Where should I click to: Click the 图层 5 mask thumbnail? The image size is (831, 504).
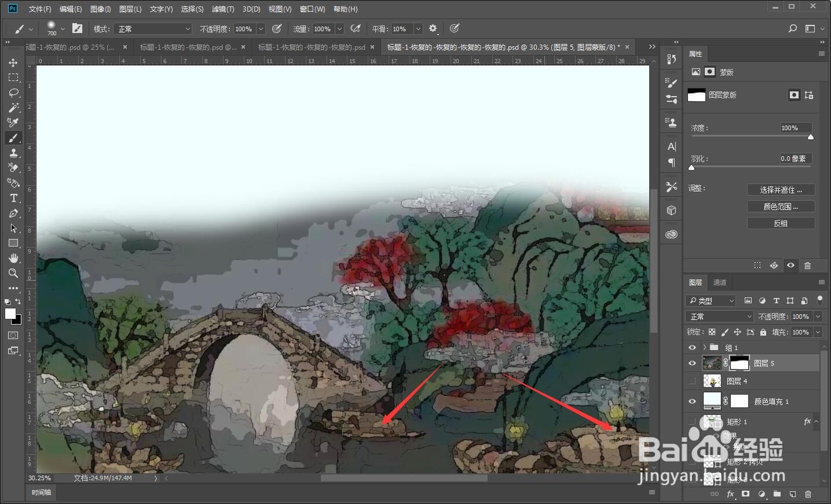pyautogui.click(x=740, y=363)
